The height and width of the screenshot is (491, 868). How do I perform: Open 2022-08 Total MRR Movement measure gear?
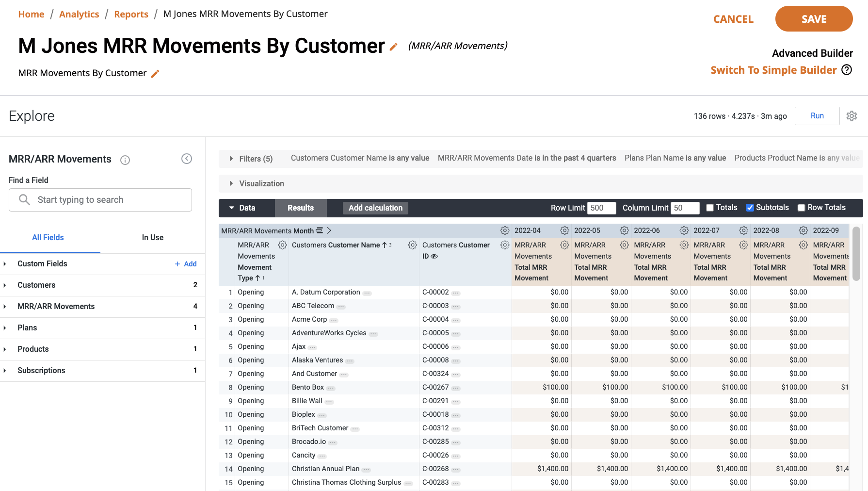point(804,245)
